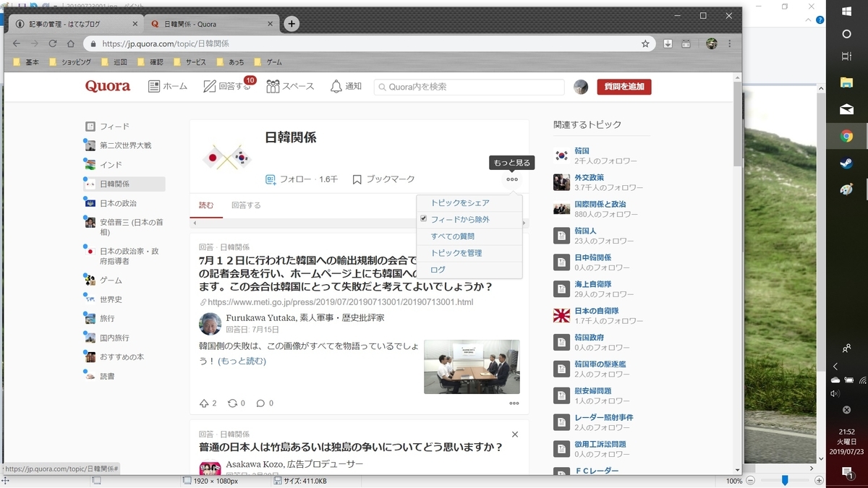Open Mail from Windows taskbar
Viewport: 868px width, 488px height.
coord(847,109)
